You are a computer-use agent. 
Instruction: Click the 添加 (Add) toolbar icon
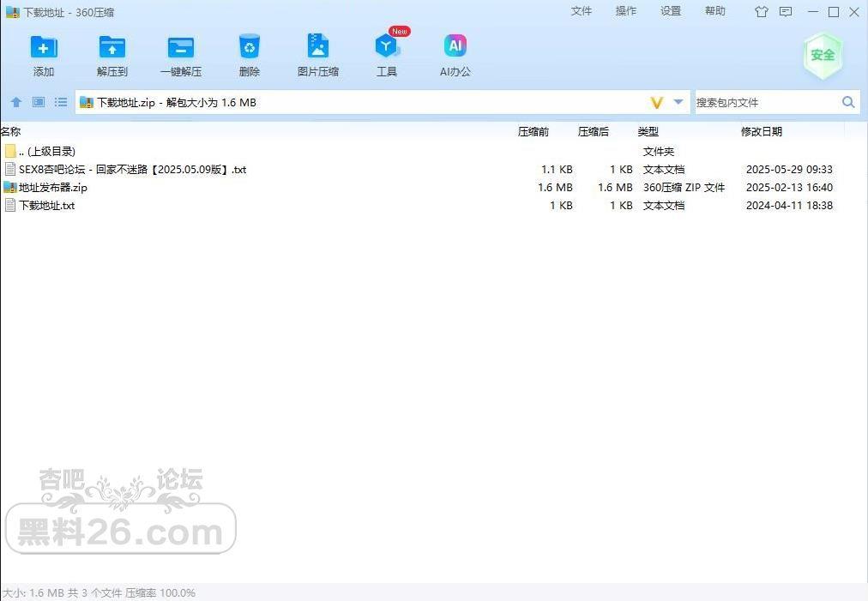[x=44, y=48]
